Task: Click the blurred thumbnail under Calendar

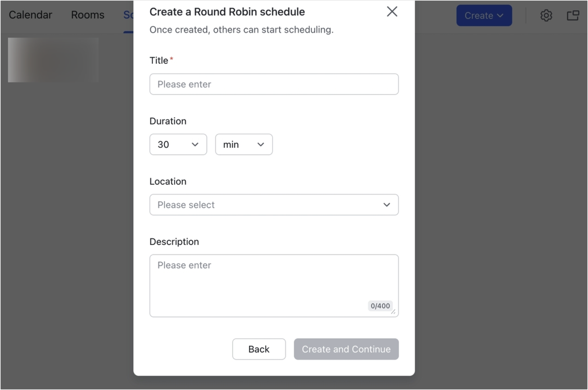Action: (x=53, y=60)
